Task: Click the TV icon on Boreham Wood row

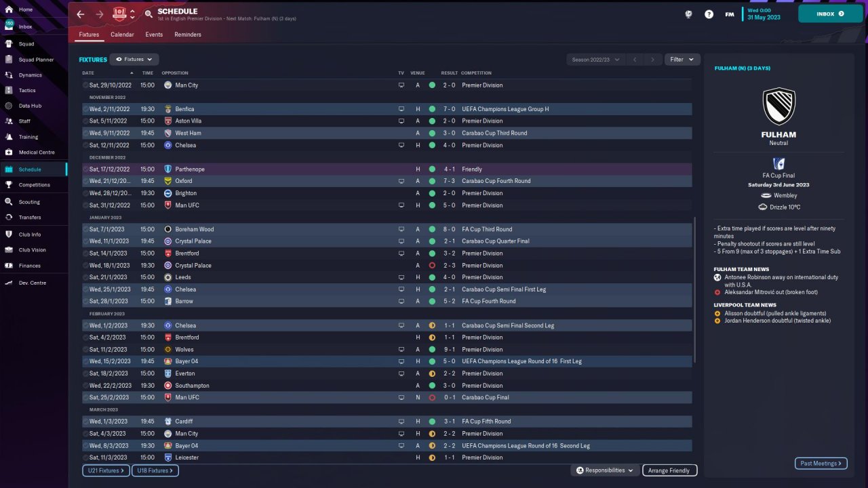Action: pos(401,229)
